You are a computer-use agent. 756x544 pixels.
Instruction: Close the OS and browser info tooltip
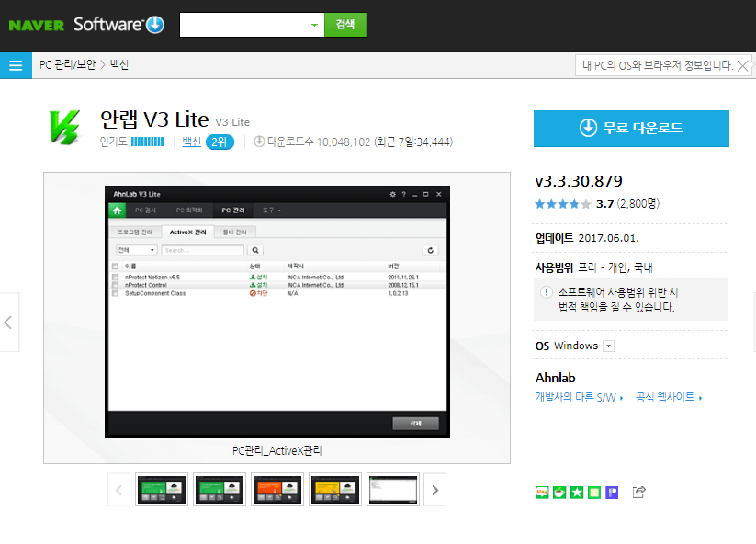742,66
